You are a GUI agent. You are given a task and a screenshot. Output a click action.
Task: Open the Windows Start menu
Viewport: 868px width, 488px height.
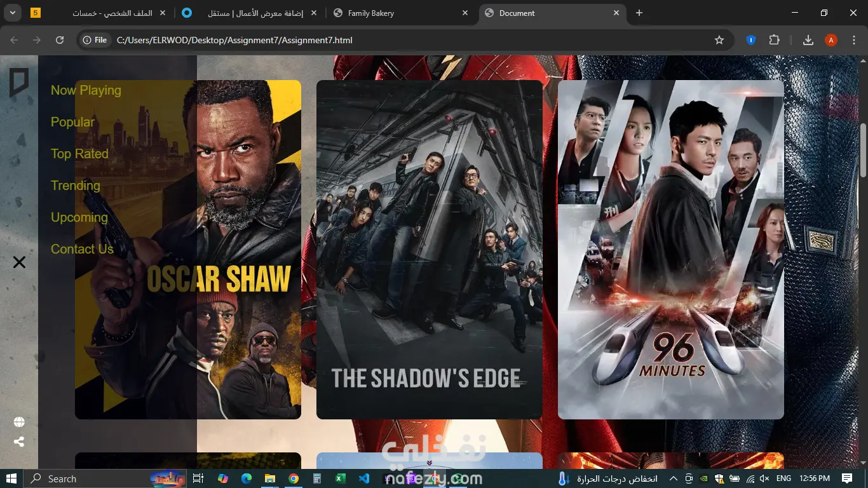(11, 478)
